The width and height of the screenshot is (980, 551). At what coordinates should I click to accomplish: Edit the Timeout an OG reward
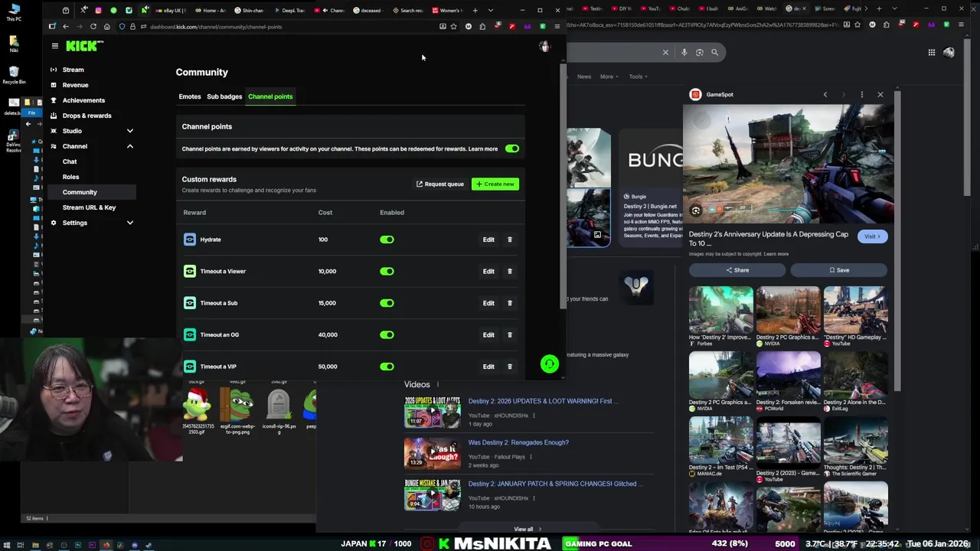pyautogui.click(x=488, y=334)
